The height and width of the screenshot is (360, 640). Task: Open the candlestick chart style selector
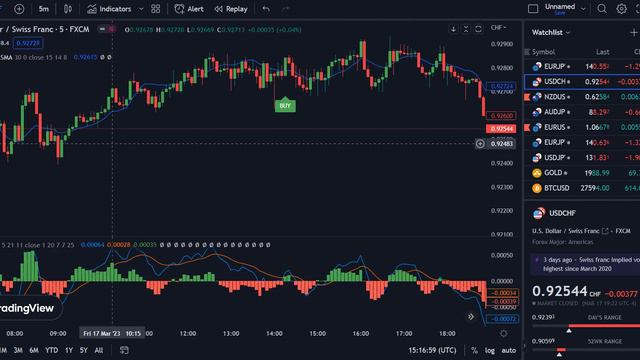pos(68,9)
